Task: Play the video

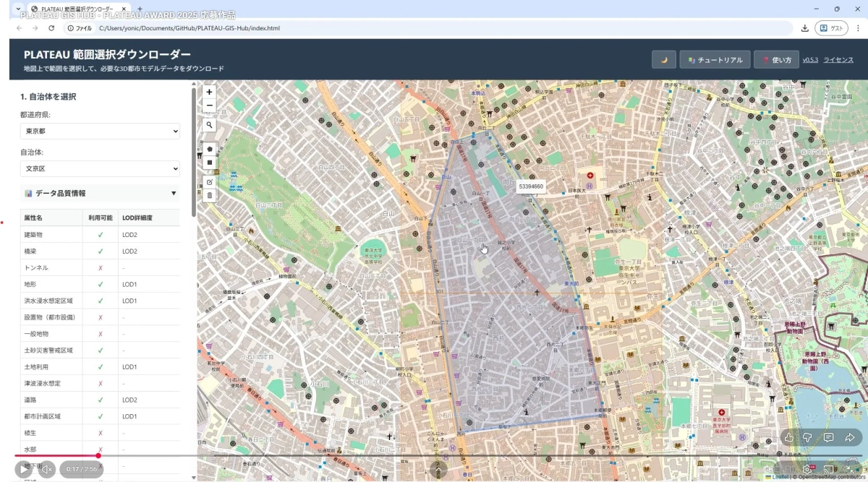Action: (23, 469)
